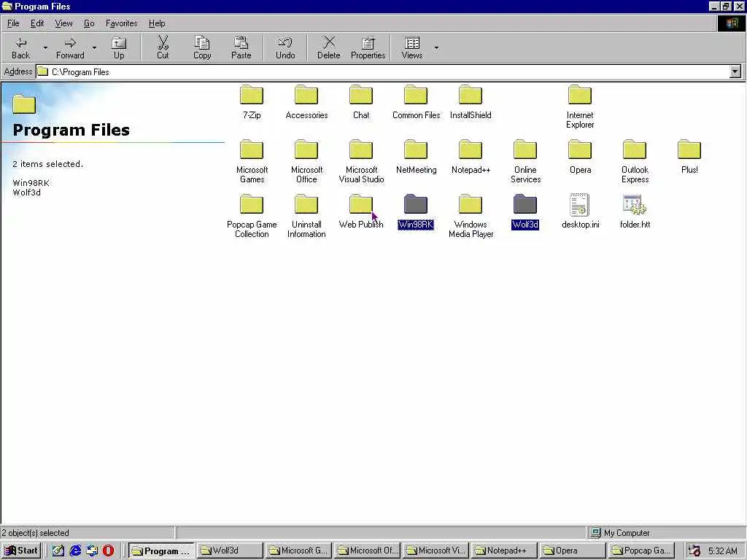Switch to Microsoft G... taskbar window
Viewport: 747px width, 560px height.
coord(298,551)
